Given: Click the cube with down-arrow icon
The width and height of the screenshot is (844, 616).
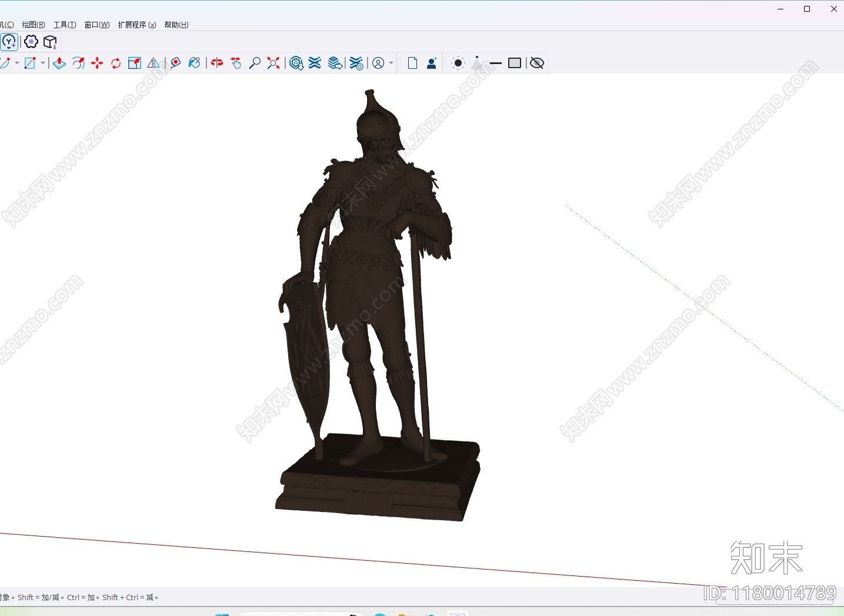Looking at the screenshot, I should pos(51,42).
